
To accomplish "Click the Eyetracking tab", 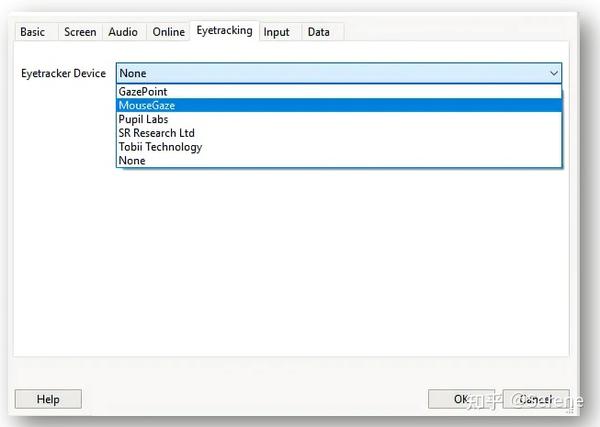I will [225, 31].
